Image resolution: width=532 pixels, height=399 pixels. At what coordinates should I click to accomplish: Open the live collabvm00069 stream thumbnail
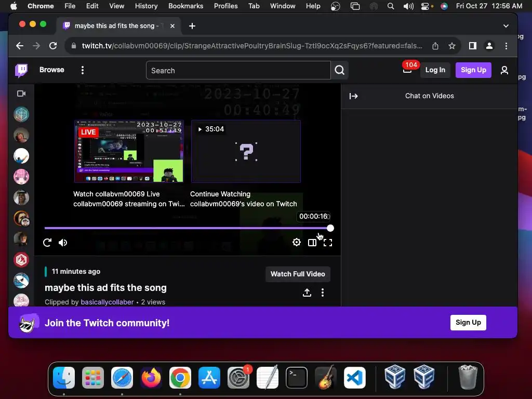pos(129,151)
